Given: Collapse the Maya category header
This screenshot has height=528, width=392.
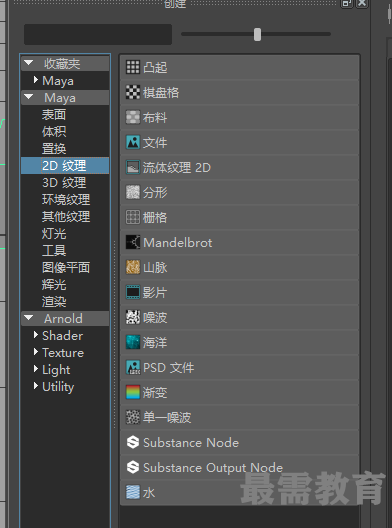Looking at the screenshot, I should [x=29, y=97].
